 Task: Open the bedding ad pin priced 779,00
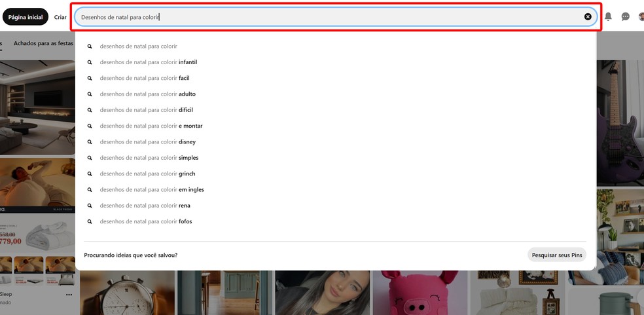click(x=37, y=222)
